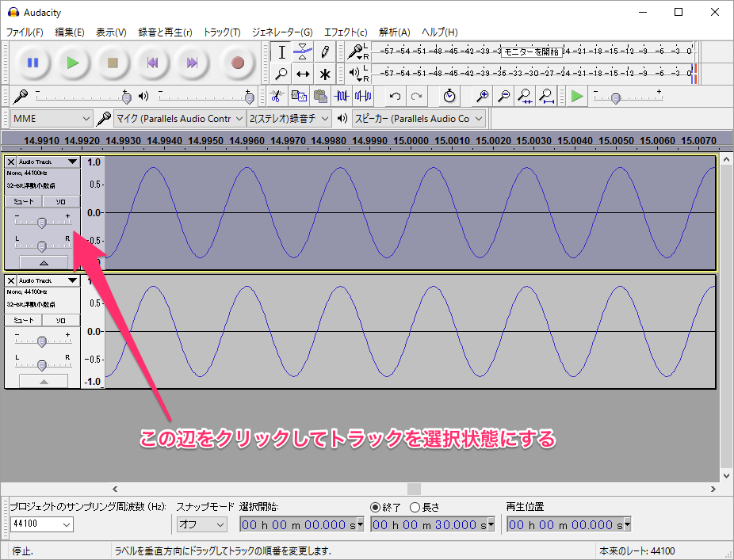Viewport: 734px width, 560px height.
Task: Select the Multi-tool (asterisk)
Action: point(324,74)
